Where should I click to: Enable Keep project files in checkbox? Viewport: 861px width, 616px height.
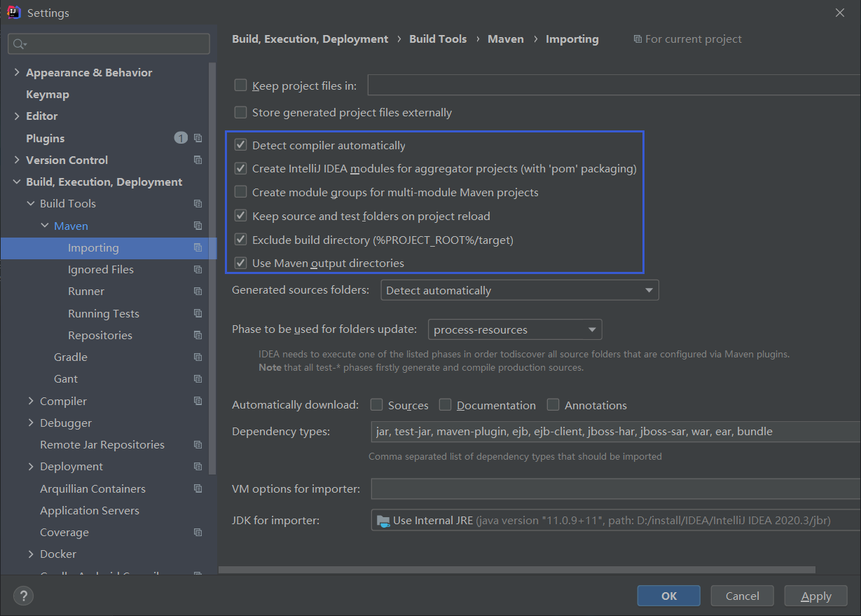[x=241, y=85]
